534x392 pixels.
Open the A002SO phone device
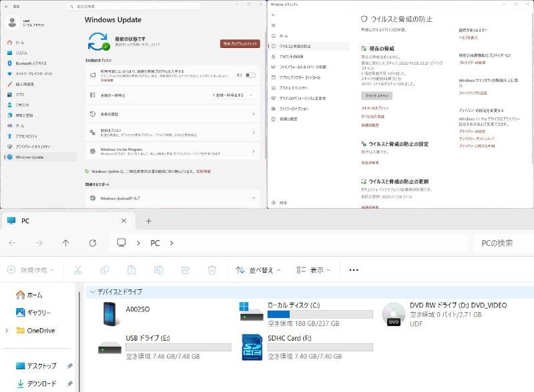pos(127,314)
